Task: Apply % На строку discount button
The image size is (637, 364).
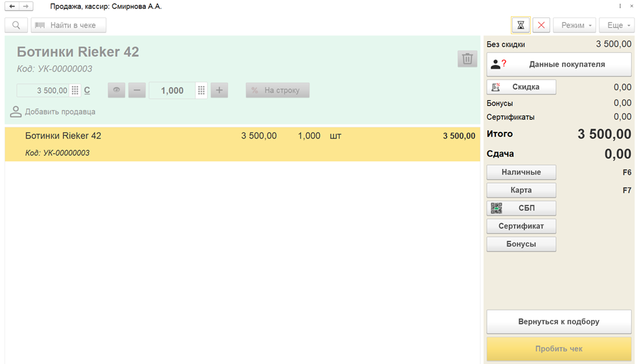Action: pyautogui.click(x=277, y=91)
